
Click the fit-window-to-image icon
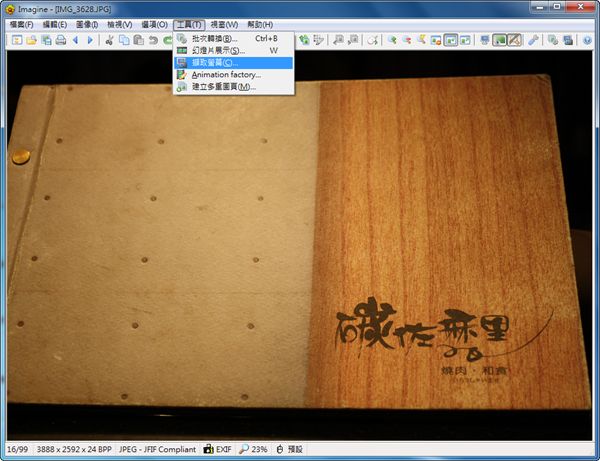pos(465,40)
